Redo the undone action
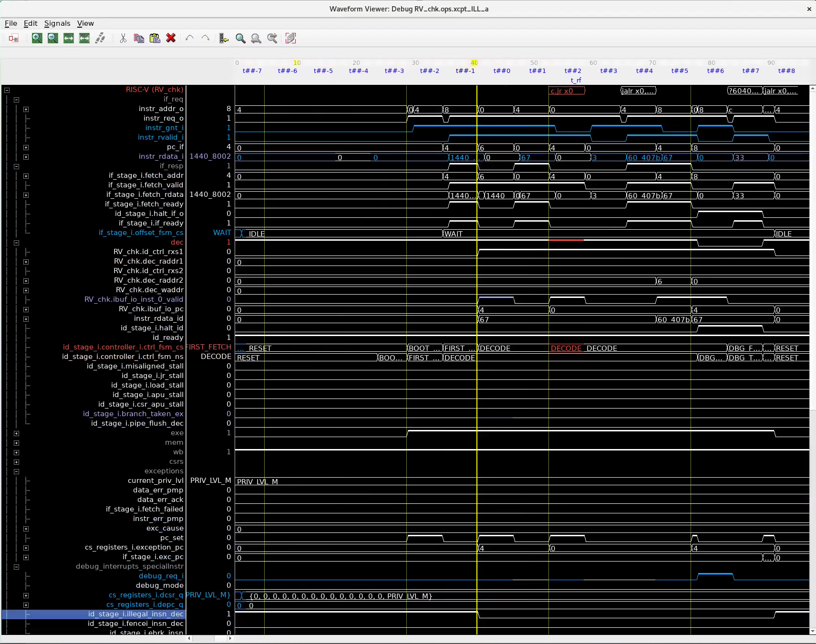Viewport: 816px width, 644px height. [x=206, y=38]
